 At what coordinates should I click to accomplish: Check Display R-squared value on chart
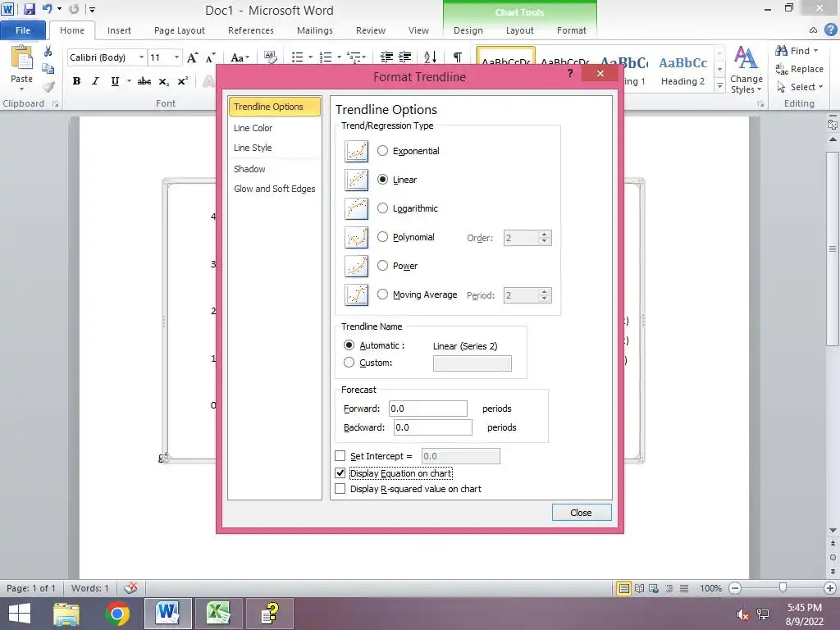pos(340,489)
